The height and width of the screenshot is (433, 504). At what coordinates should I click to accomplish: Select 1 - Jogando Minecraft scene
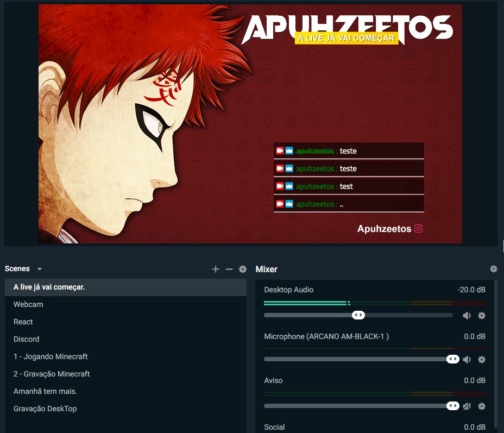125,356
